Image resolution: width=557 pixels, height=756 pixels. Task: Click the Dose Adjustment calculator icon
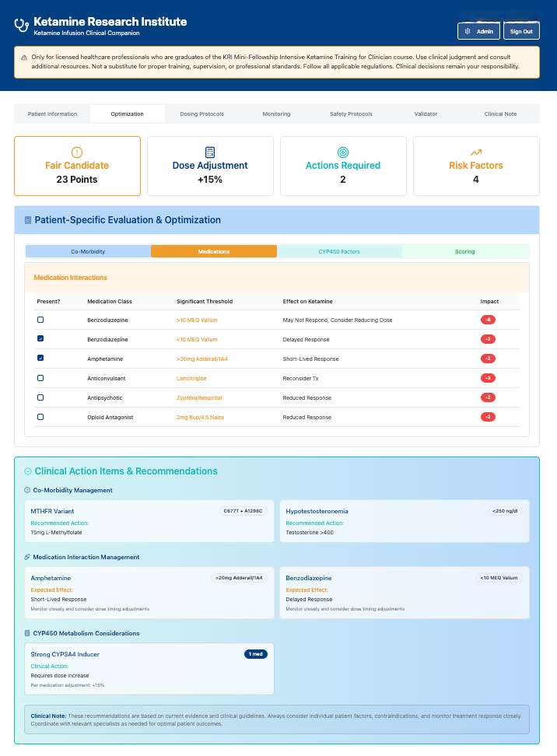210,152
